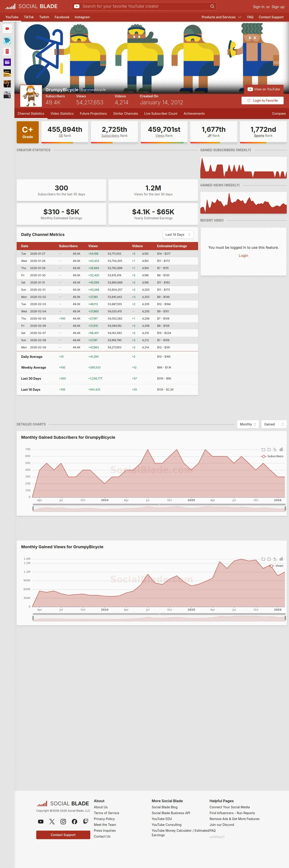289x868 pixels.
Task: Click the C+ Grade badge
Action: point(28,132)
